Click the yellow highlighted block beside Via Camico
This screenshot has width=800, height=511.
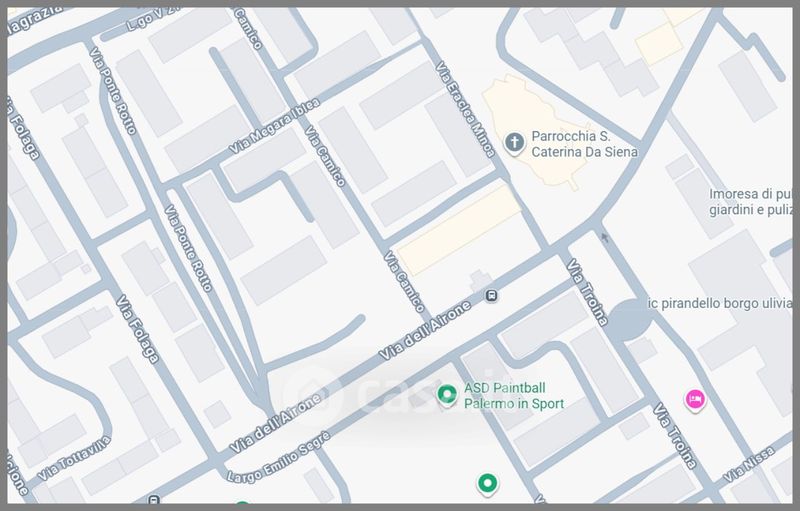point(456,230)
